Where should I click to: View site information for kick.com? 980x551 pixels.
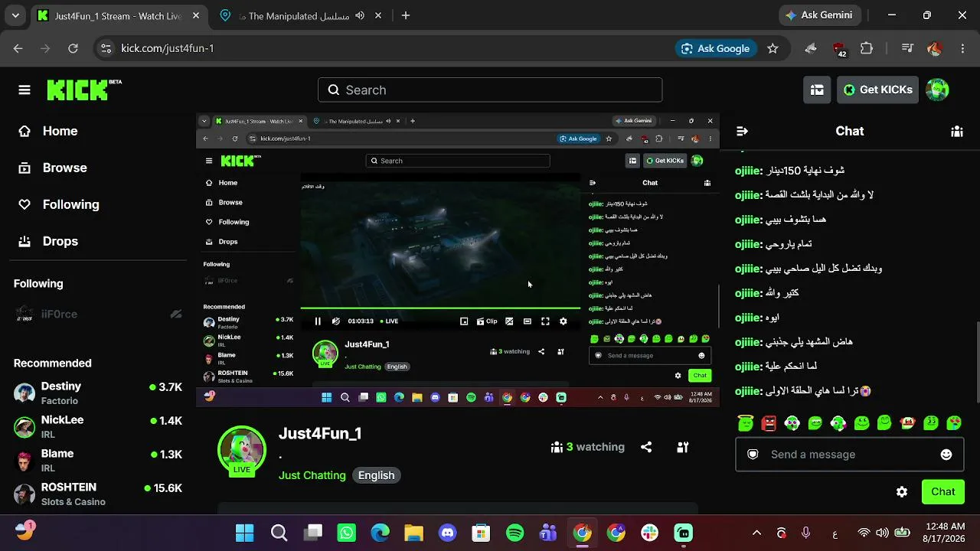tap(106, 48)
